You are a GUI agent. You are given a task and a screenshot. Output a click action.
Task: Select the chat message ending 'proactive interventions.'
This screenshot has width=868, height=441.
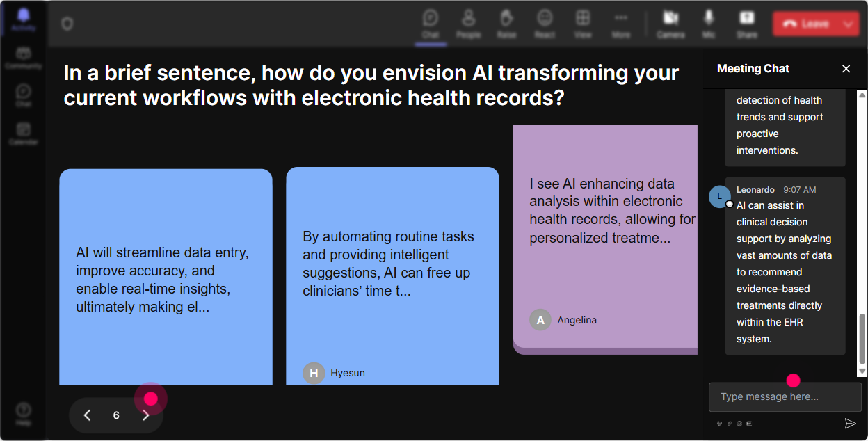(785, 128)
